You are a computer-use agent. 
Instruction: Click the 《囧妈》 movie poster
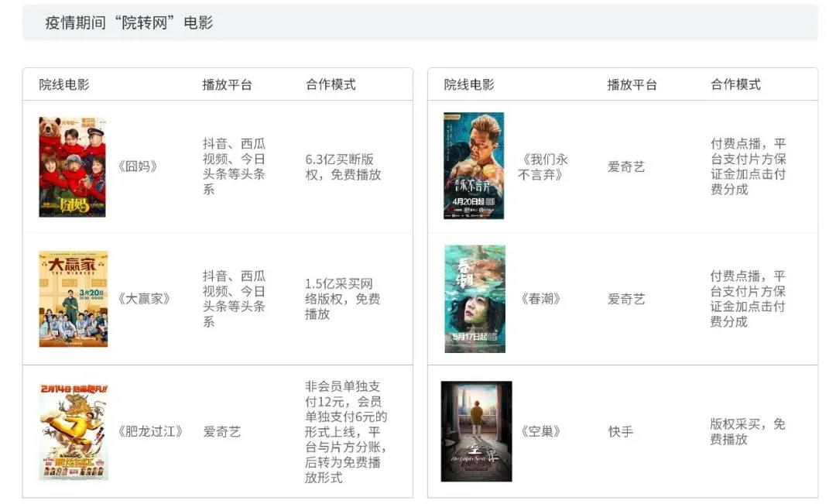click(x=72, y=167)
